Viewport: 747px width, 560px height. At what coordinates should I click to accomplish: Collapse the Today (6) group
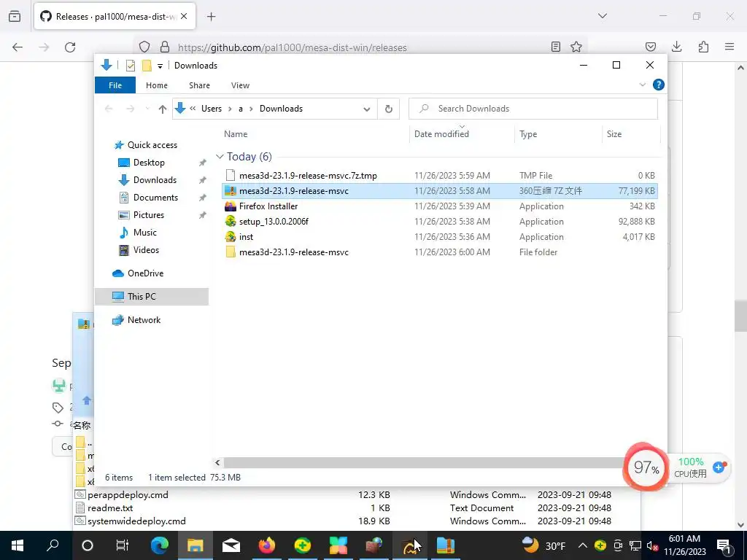pos(220,157)
